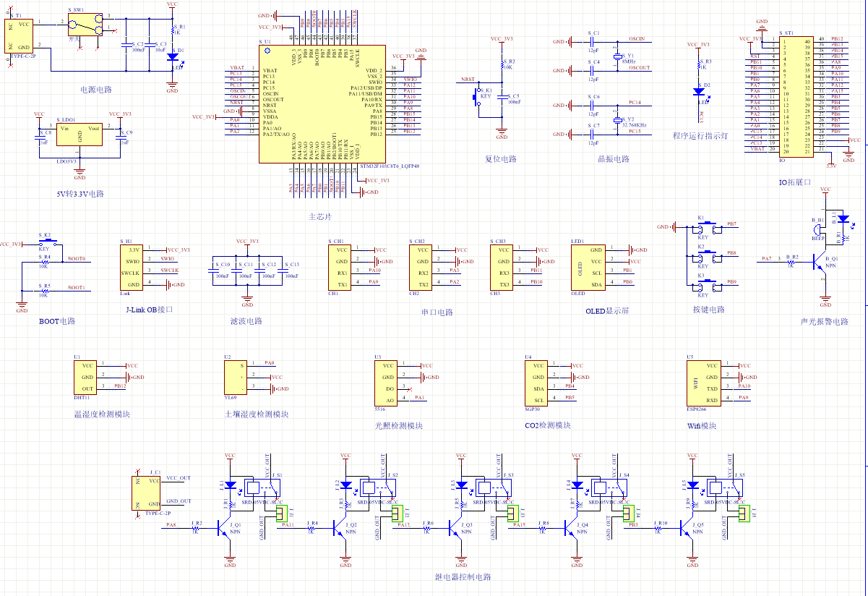This screenshot has width=868, height=596.
Task: Select the J_C1 TYPE-C-2P connector block
Action: (x=147, y=493)
